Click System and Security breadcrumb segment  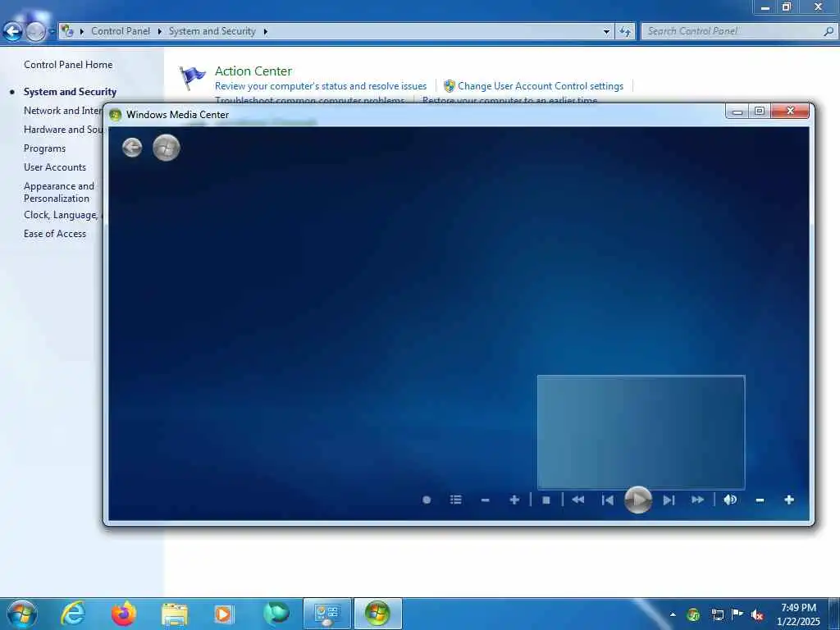pyautogui.click(x=212, y=31)
